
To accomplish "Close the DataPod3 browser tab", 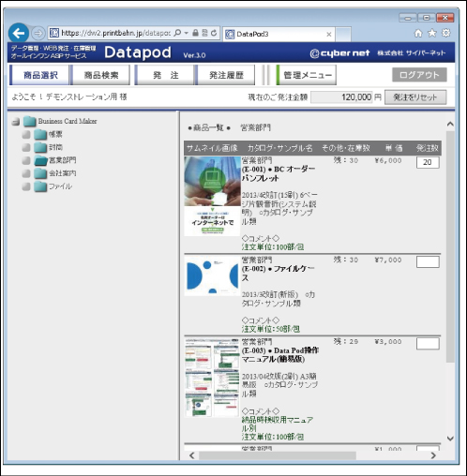I will click(x=329, y=34).
